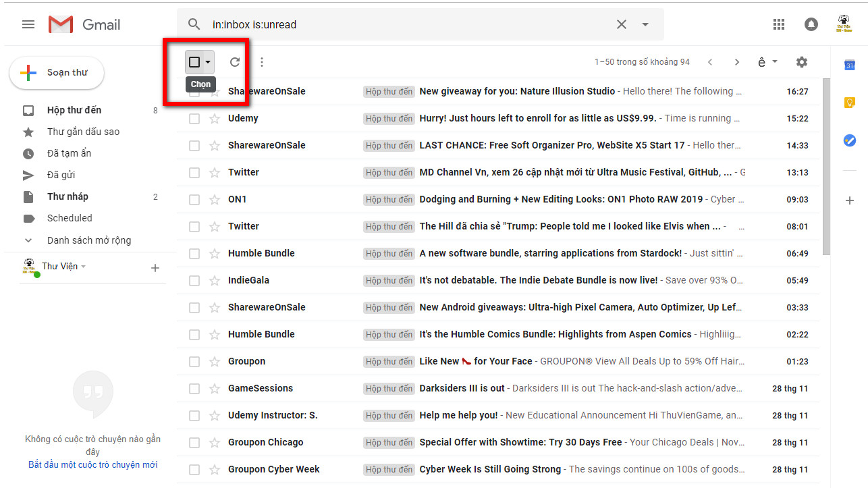The image size is (868, 488).
Task: Click the Bắt đầu một cuộc trò chuyện mới link
Action: 92,464
